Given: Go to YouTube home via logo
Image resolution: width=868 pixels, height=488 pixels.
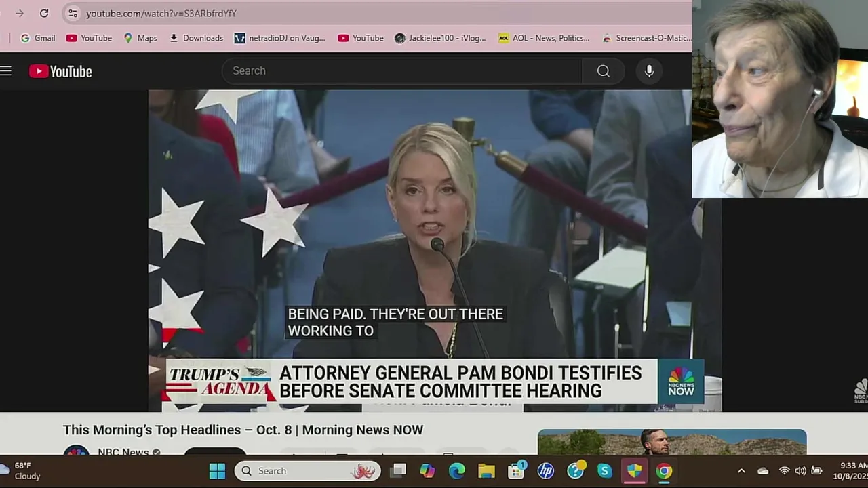Looking at the screenshot, I should point(60,71).
